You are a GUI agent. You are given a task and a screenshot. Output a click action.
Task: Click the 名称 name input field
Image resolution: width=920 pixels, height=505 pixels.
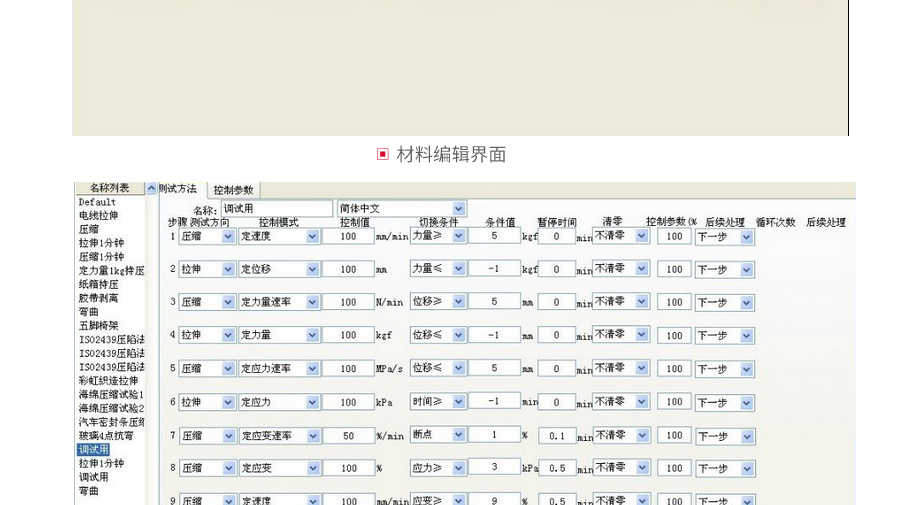[276, 209]
